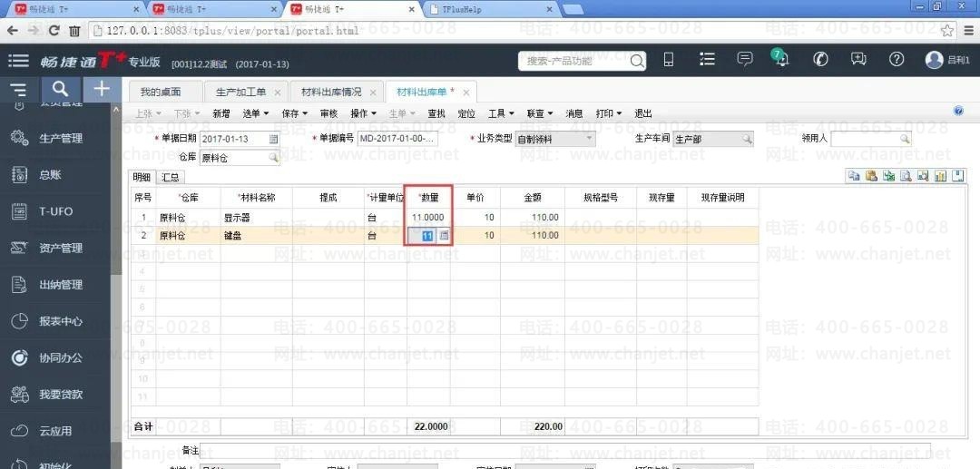The image size is (980, 469).
Task: Click the 退出 toolbar button
Action: (x=643, y=113)
